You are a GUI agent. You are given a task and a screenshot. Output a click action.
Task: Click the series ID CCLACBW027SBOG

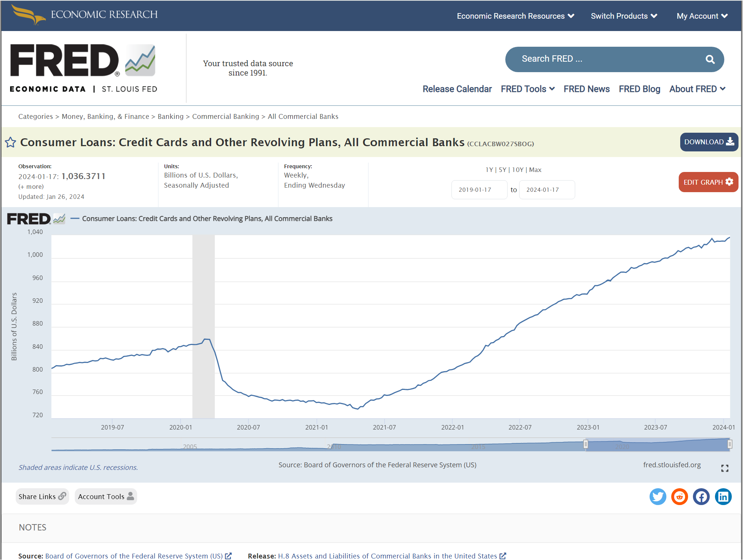[500, 144]
